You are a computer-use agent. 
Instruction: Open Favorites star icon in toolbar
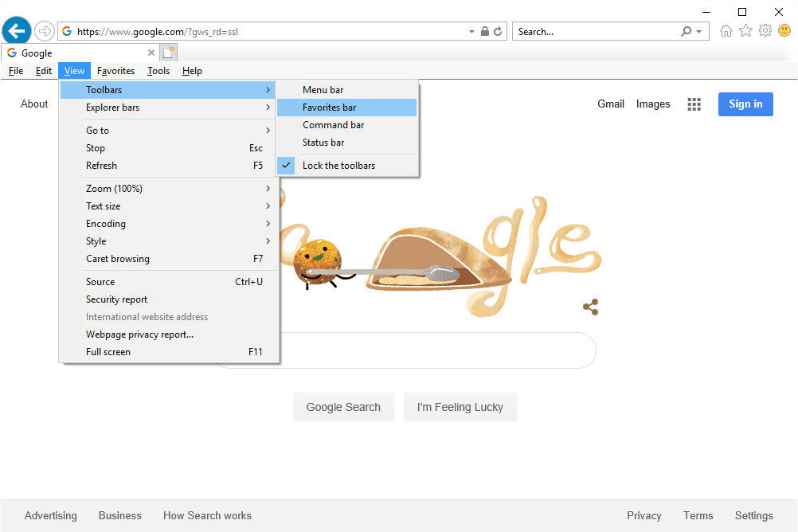tap(745, 31)
